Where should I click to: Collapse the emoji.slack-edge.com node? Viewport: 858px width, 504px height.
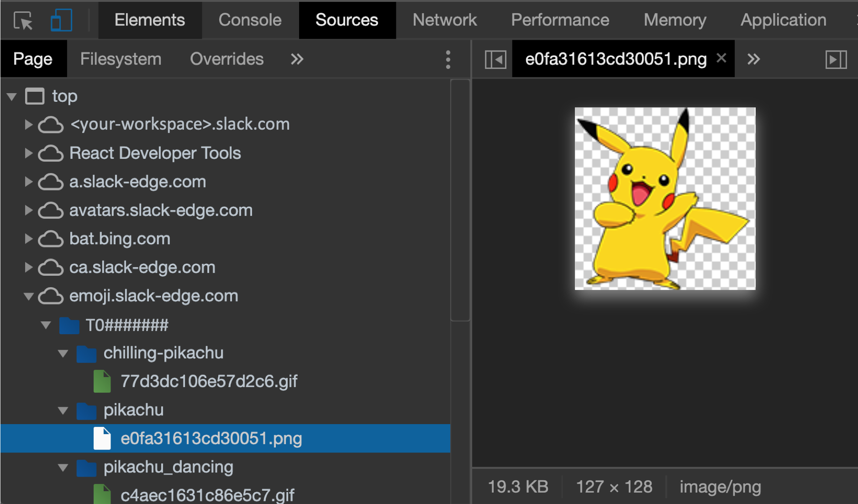pos(29,297)
